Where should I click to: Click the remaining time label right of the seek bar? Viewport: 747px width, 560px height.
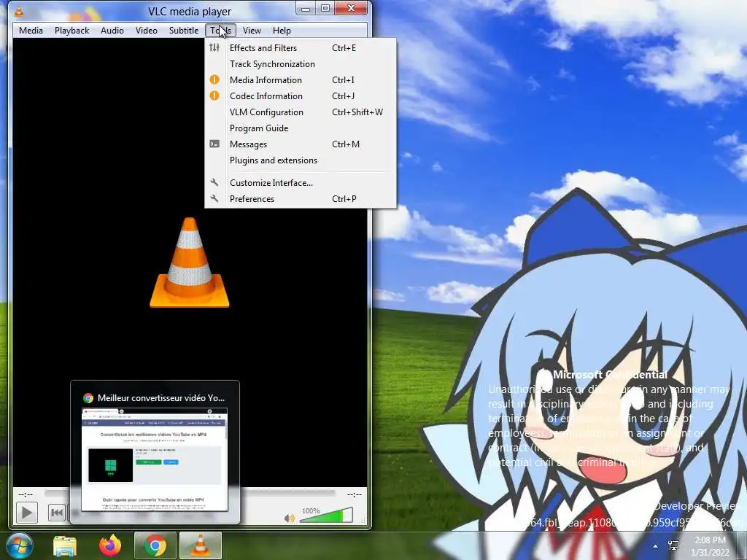tap(354, 494)
